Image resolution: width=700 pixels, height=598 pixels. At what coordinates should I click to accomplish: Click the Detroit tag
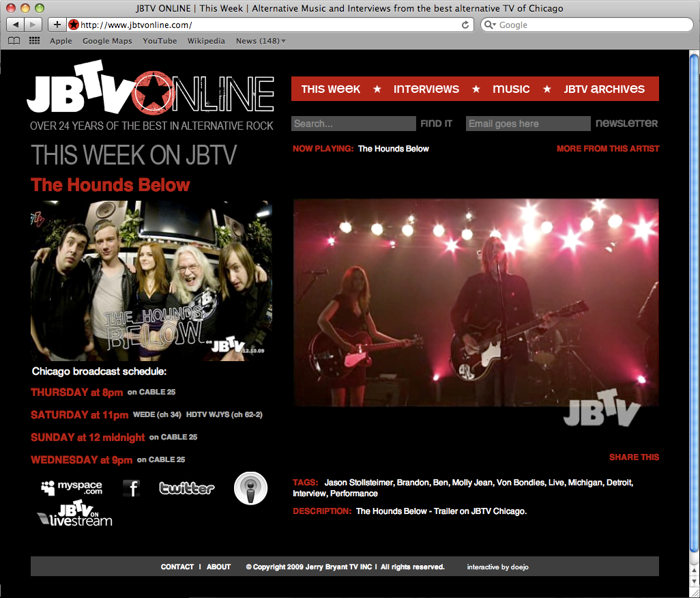[619, 483]
